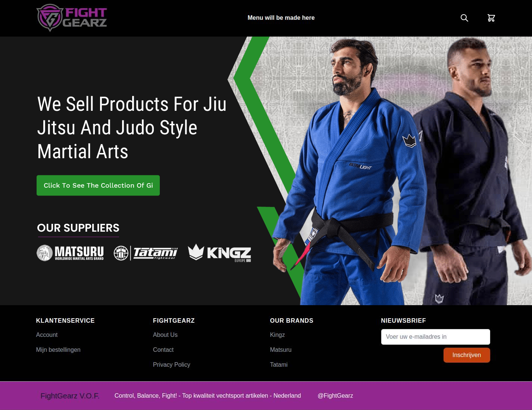Open the Kingz brand link
The width and height of the screenshot is (532, 410).
coord(277,335)
